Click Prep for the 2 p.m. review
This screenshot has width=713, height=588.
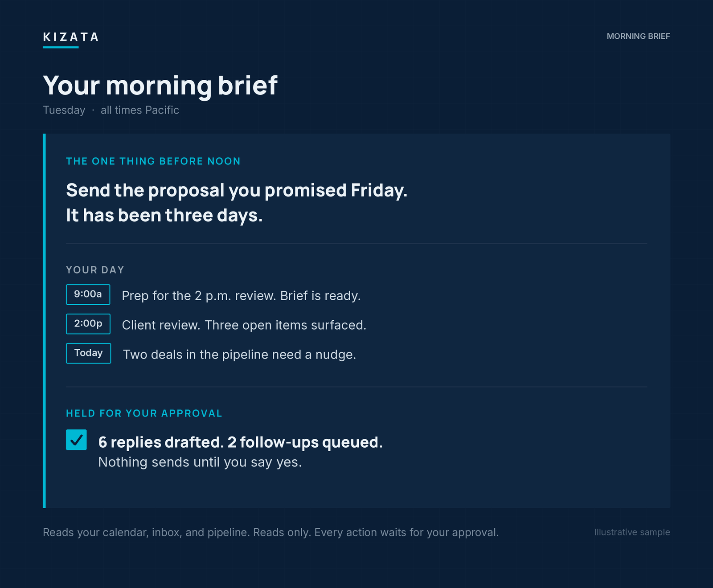[x=241, y=296]
